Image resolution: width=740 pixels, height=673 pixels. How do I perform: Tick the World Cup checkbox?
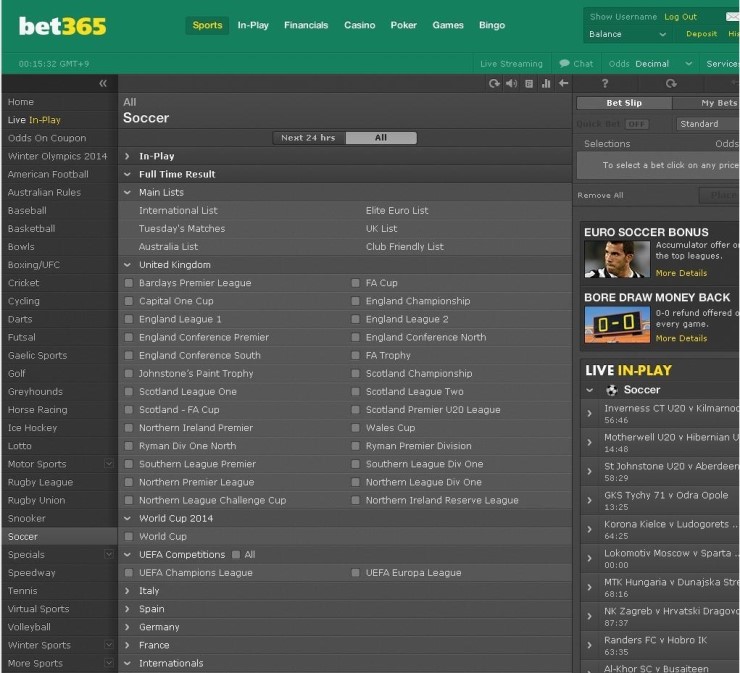coord(128,536)
